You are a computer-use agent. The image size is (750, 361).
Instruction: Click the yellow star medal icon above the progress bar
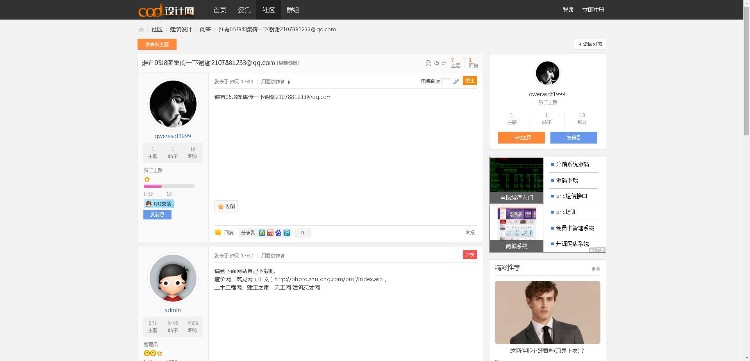pyautogui.click(x=147, y=179)
